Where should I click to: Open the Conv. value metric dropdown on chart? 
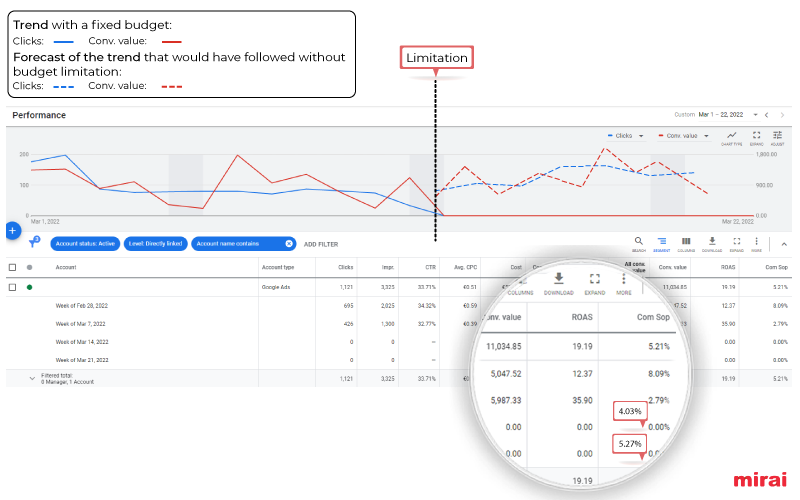pyautogui.click(x=684, y=136)
